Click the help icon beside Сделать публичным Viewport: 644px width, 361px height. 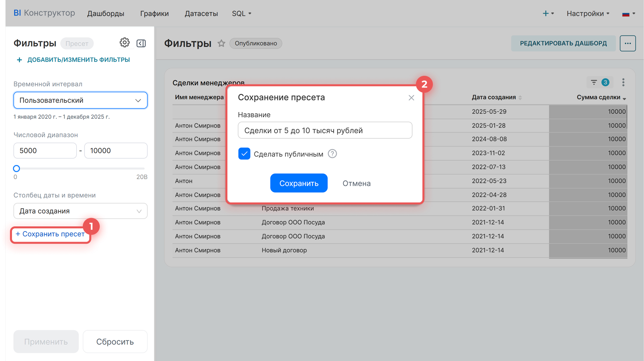click(x=332, y=154)
